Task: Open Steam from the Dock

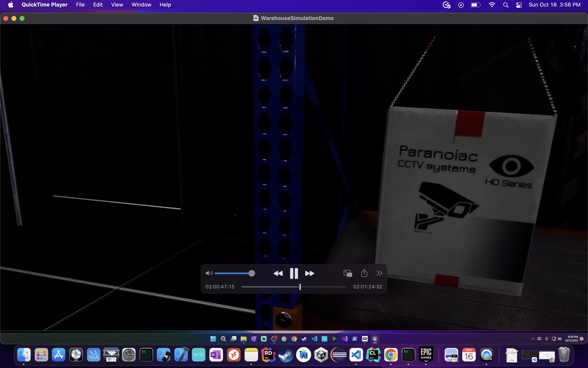Action: pos(286,355)
